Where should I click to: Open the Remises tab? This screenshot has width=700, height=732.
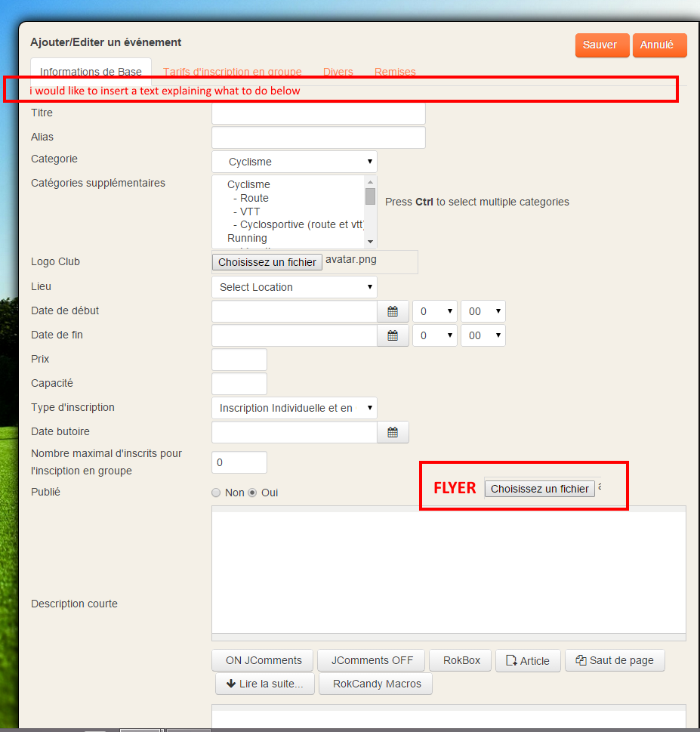click(x=395, y=72)
